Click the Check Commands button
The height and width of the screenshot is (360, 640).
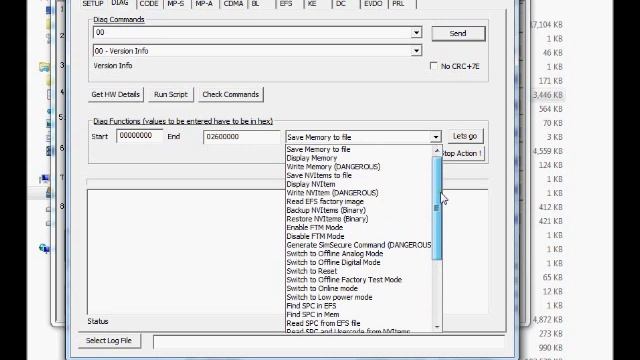[231, 94]
